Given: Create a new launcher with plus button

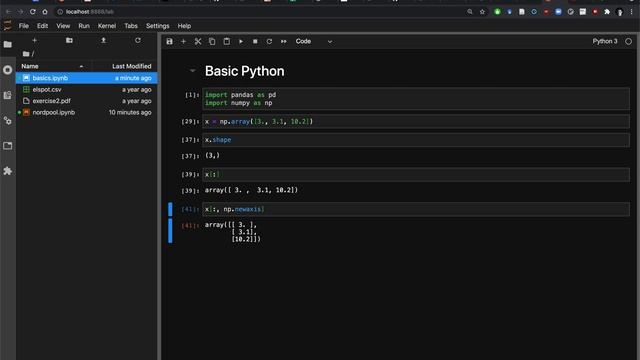Looking at the screenshot, I should pos(34,40).
